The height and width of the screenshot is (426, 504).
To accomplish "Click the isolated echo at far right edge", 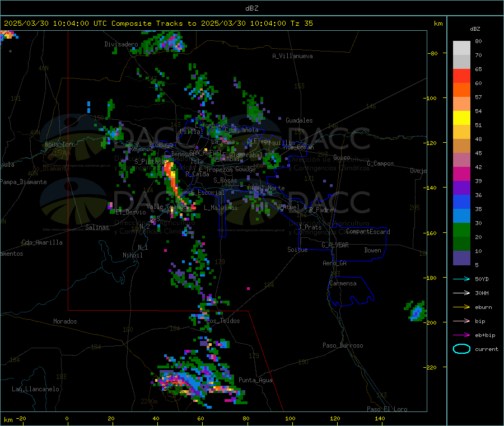I will (416, 311).
